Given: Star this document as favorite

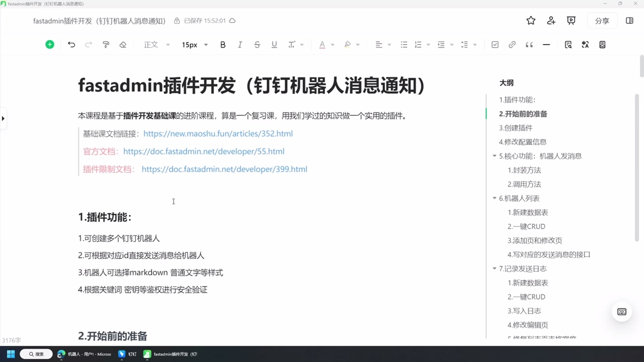Looking at the screenshot, I should click(531, 20).
